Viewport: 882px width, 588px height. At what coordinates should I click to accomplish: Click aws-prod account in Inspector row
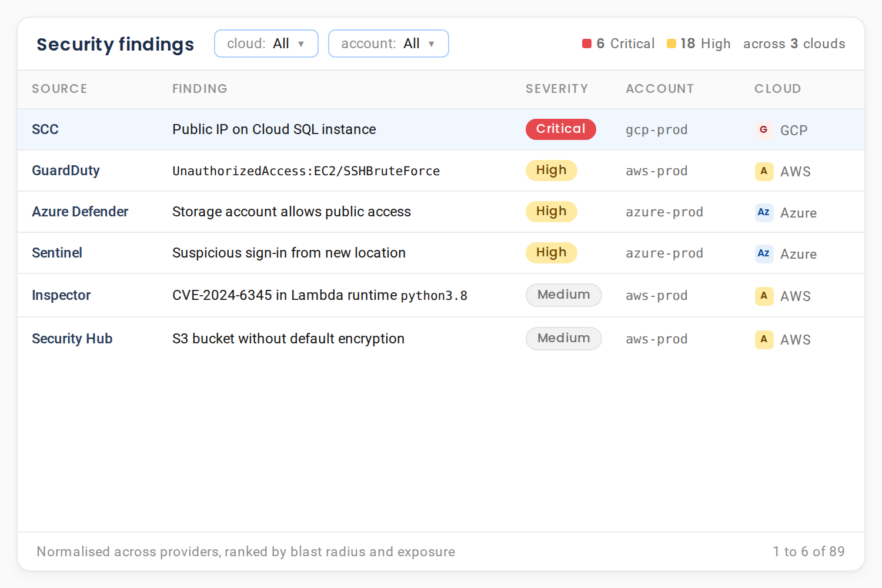point(657,296)
